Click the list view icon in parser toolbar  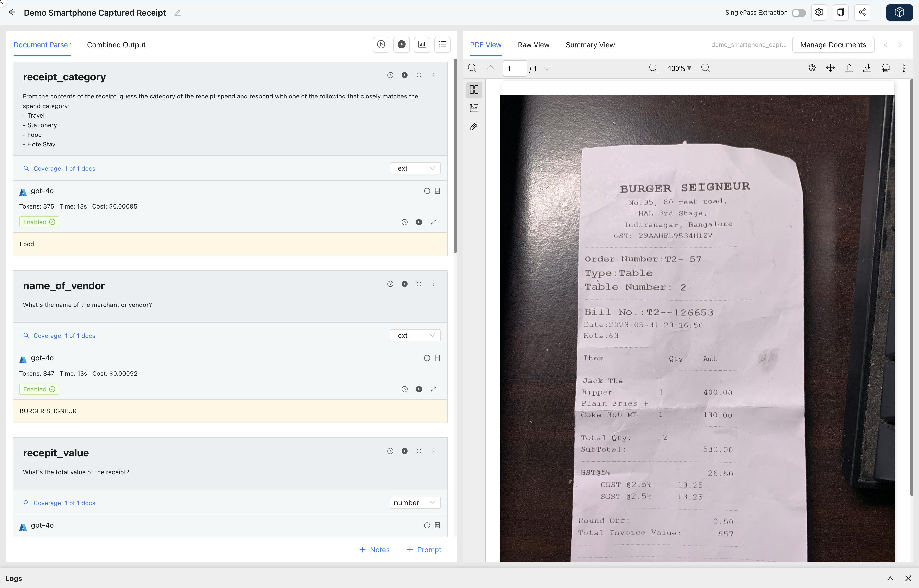pos(442,45)
